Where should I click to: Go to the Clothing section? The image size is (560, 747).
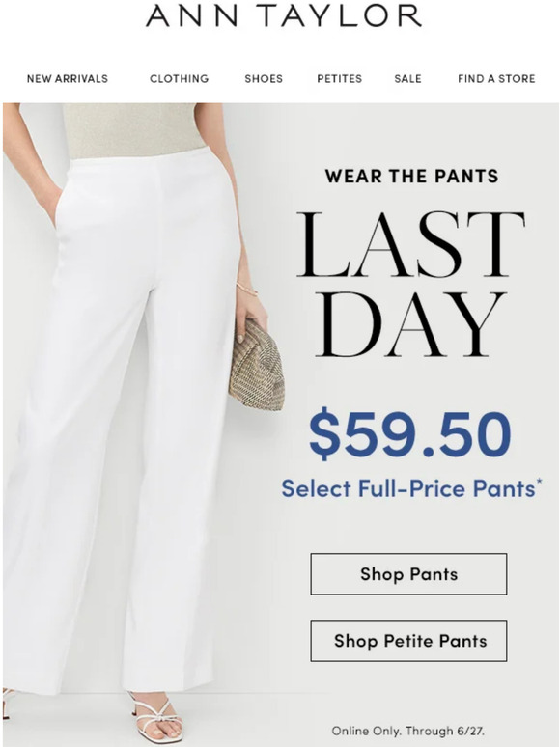point(180,78)
